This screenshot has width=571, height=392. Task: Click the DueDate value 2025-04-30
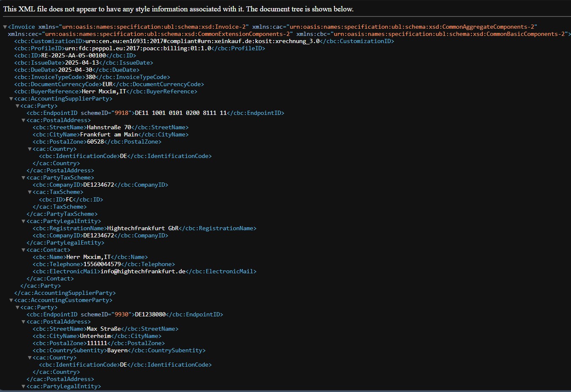75,70
